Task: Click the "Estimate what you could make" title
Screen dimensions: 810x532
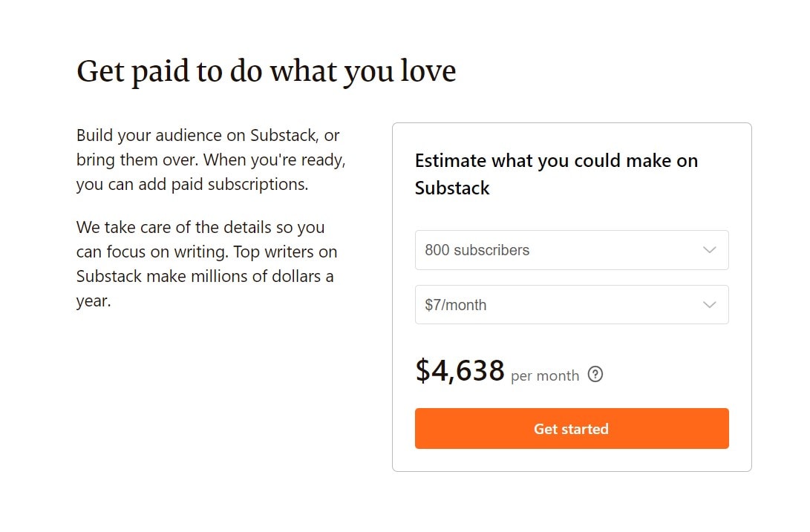Action: [556, 174]
